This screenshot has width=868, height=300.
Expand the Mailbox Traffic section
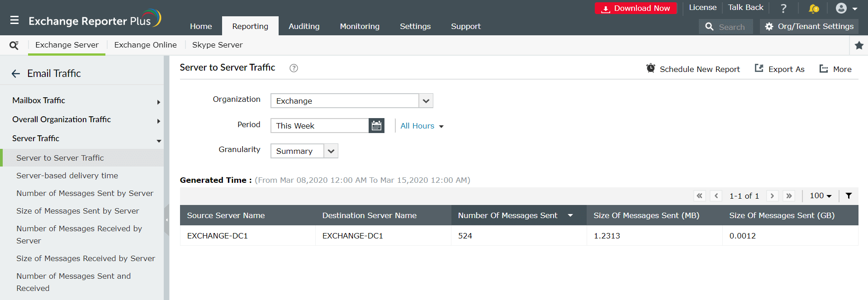tap(158, 102)
